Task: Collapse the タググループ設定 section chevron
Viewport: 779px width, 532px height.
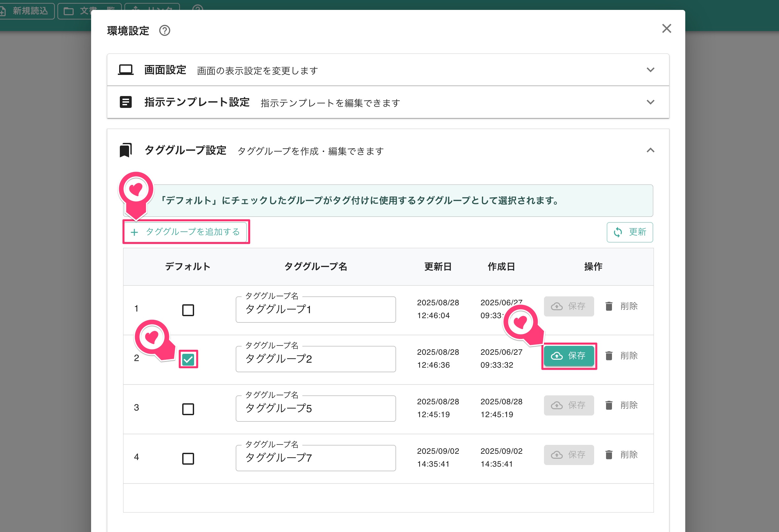Action: 650,150
